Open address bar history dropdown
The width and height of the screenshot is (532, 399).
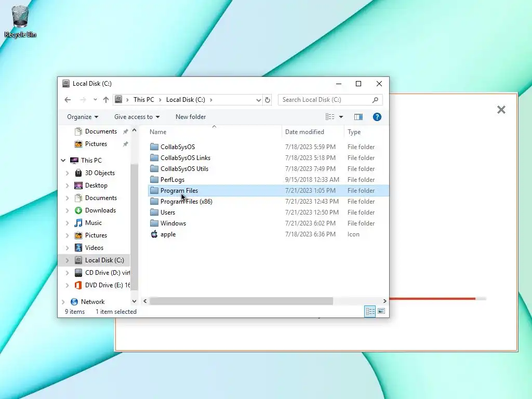click(x=259, y=100)
